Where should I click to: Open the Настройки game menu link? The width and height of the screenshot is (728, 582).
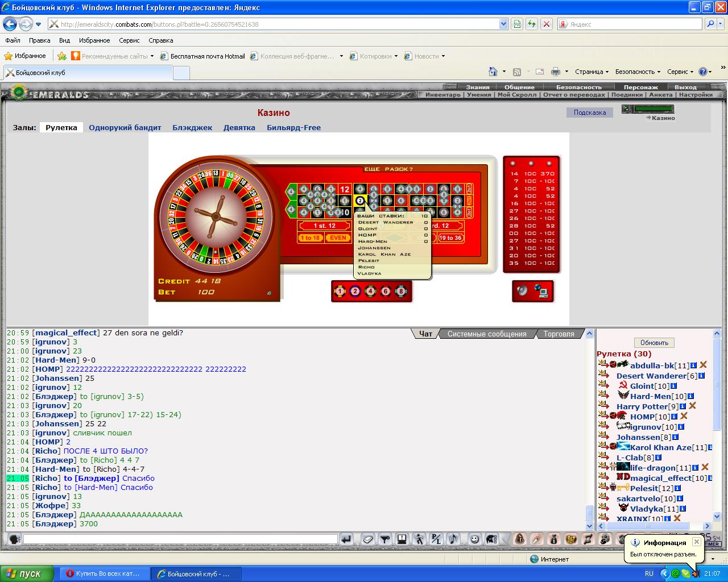[696, 94]
